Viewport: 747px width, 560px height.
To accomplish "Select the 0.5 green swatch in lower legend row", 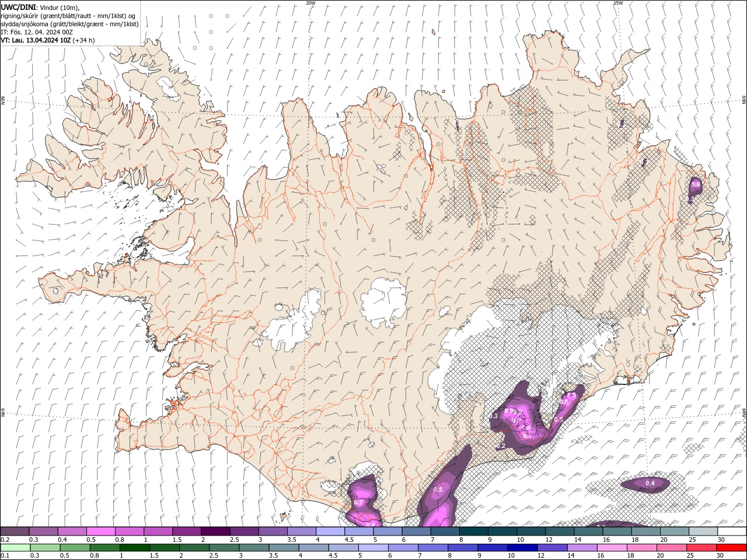I will tap(75, 548).
